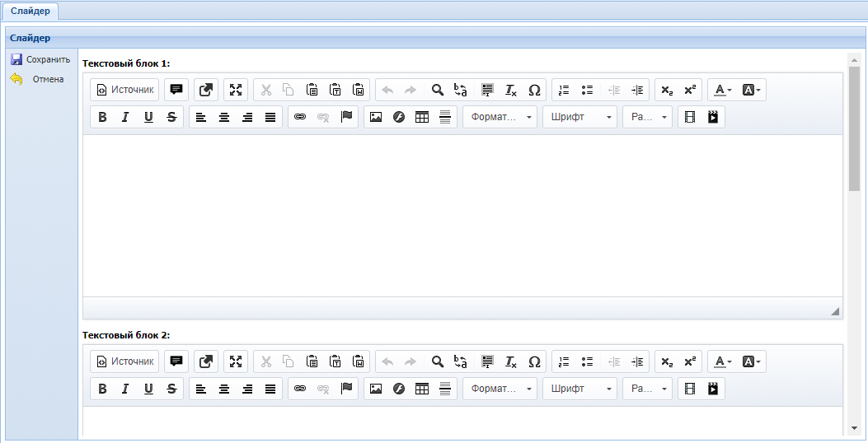Toggle Источник source mode in Текстовый блок 1
Viewport: 868px width, 443px height.
[x=124, y=90]
